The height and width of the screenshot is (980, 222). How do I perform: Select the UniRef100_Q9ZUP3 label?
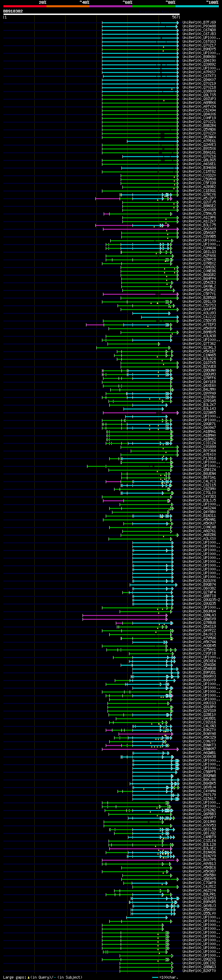click(199, 99)
